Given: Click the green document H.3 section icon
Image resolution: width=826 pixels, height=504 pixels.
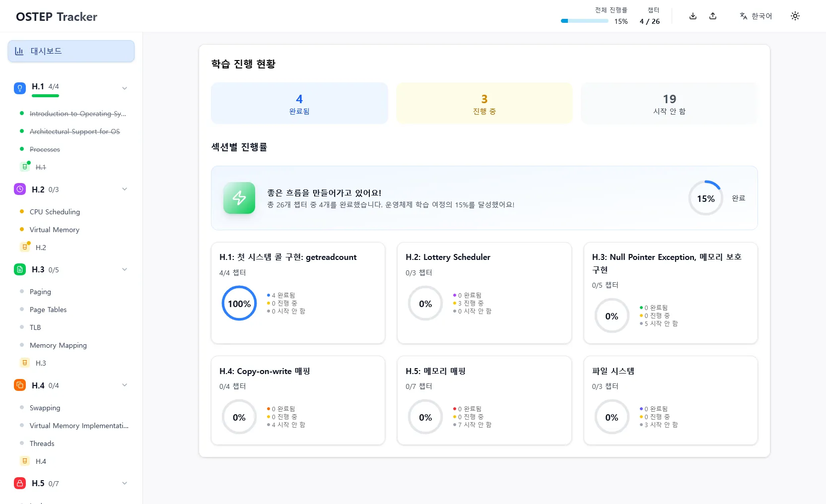Looking at the screenshot, I should point(20,269).
